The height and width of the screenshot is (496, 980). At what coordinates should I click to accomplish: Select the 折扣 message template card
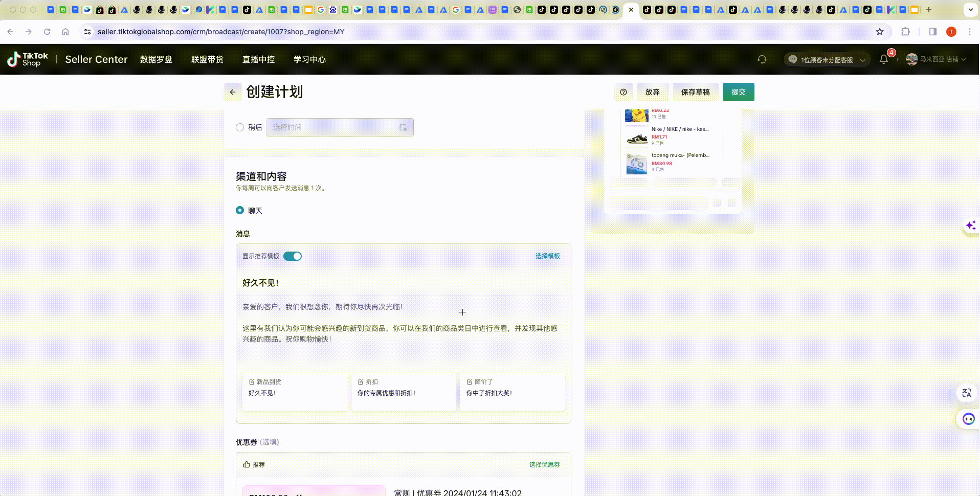[404, 392]
